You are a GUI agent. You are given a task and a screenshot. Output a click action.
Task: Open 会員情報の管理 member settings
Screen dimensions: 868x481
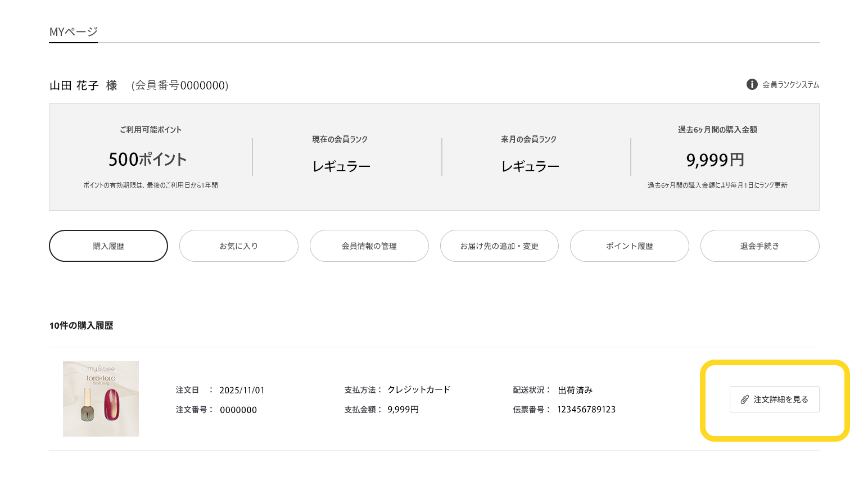(369, 246)
